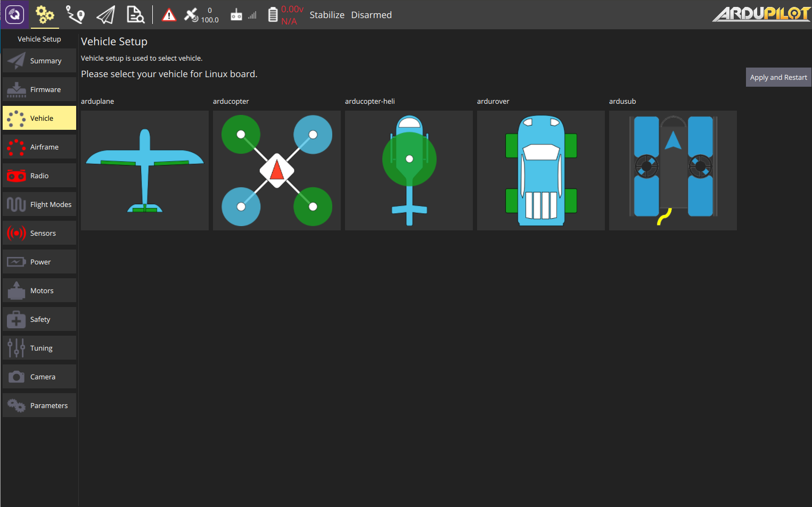Open the Radio setup page

click(x=39, y=176)
